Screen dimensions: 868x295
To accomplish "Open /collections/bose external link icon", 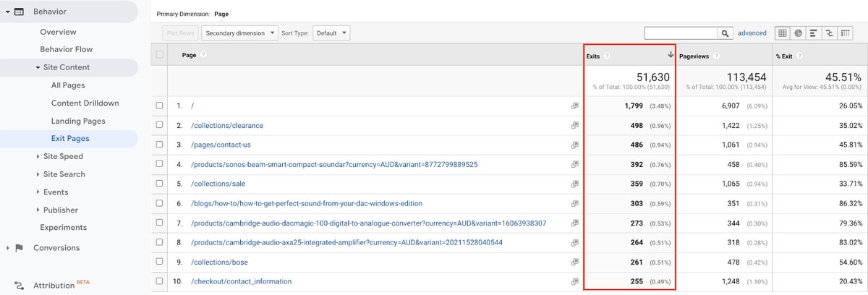I will 574,262.
